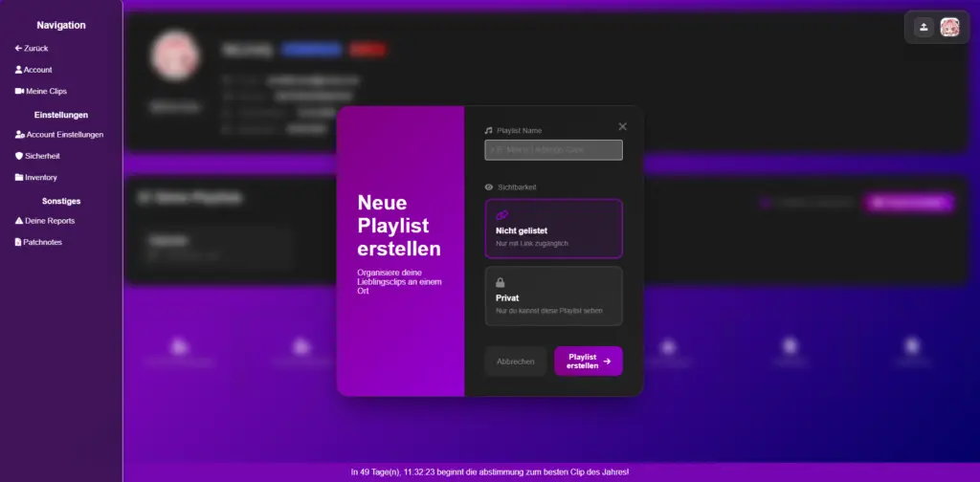
Task: Close the Neue Playlist dialog with X
Action: (x=623, y=126)
